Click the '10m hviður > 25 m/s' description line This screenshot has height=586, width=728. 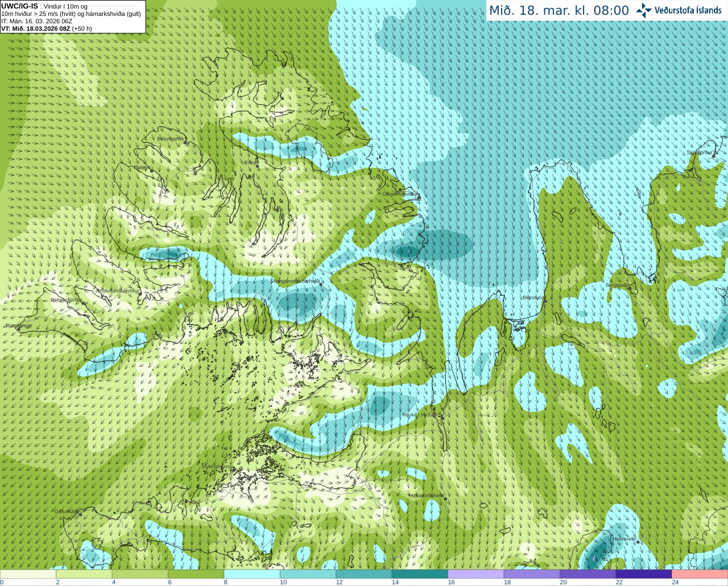point(71,14)
